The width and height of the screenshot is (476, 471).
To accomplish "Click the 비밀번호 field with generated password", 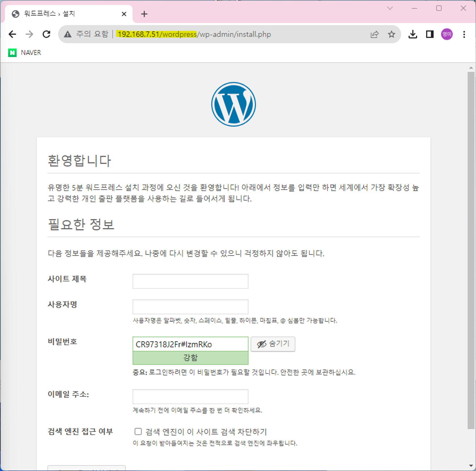I will coord(190,344).
